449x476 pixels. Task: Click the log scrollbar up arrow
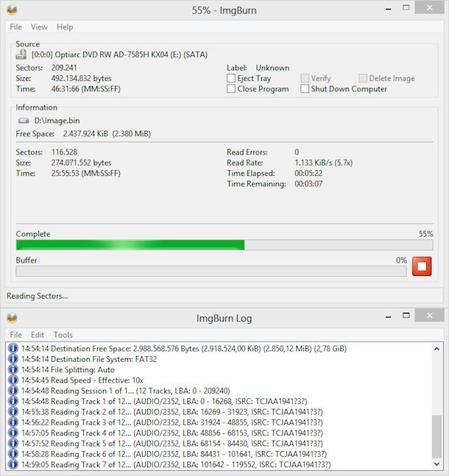click(436, 349)
